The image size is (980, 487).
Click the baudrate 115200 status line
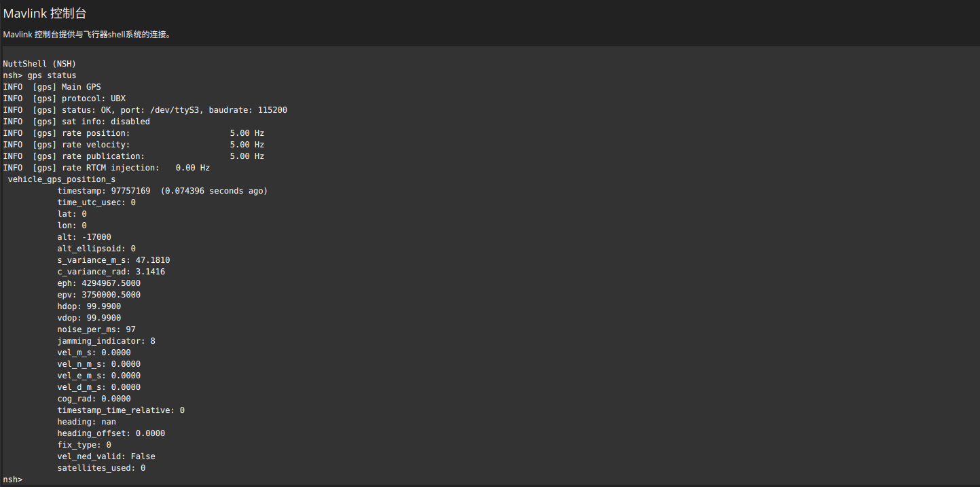pyautogui.click(x=145, y=110)
